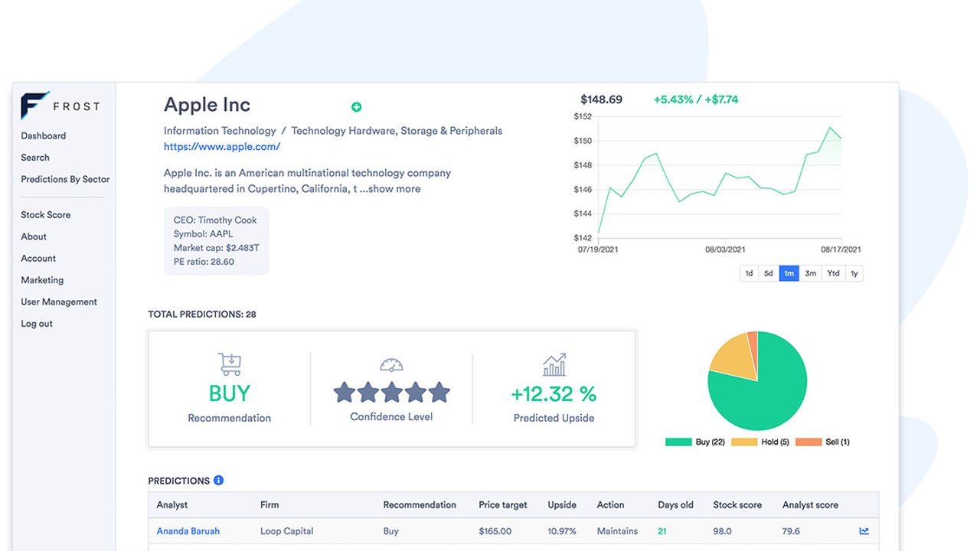Sort by Price target column
The image size is (980, 551).
(x=503, y=505)
